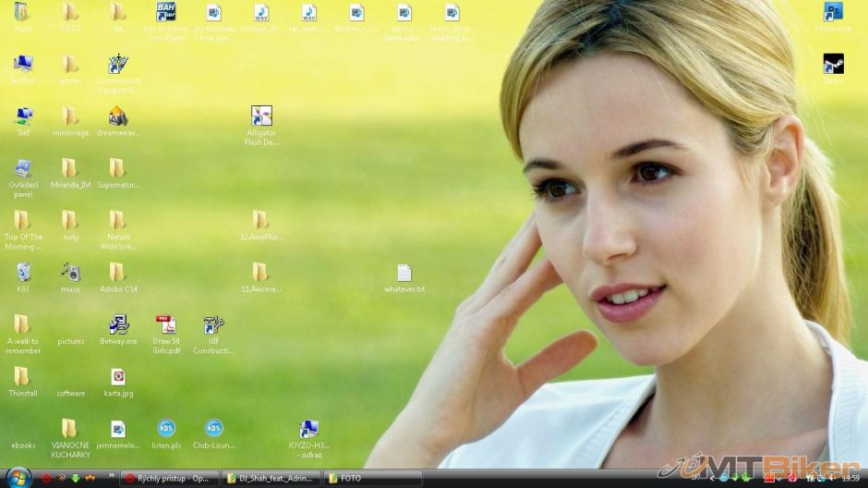Viewport: 868px width, 488px height.
Task: Select the Adobe CS4 folder
Action: (117, 273)
